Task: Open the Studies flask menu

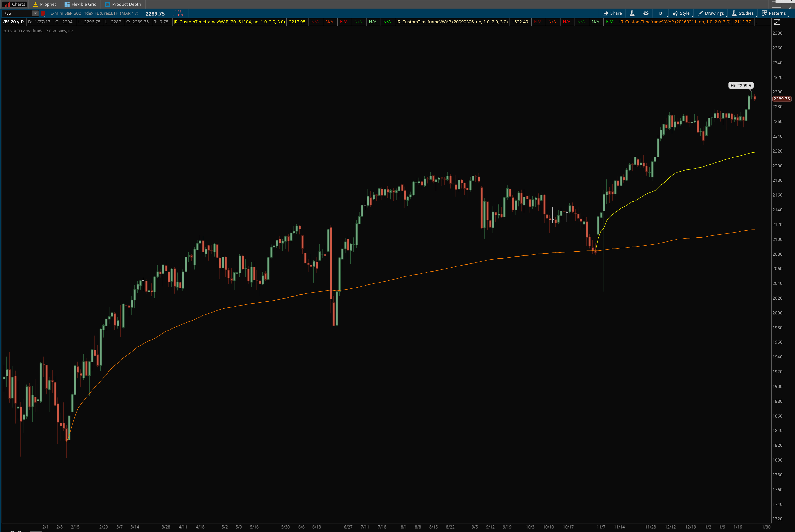Action: pyautogui.click(x=743, y=13)
